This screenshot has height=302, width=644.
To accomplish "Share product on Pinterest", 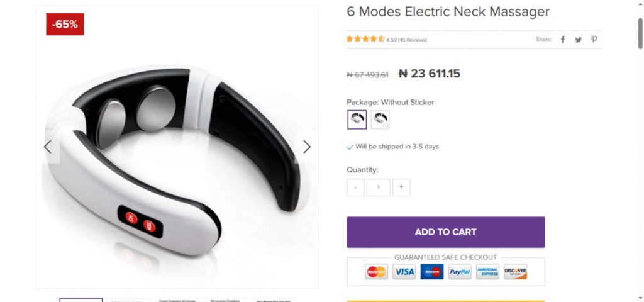I will click(594, 40).
